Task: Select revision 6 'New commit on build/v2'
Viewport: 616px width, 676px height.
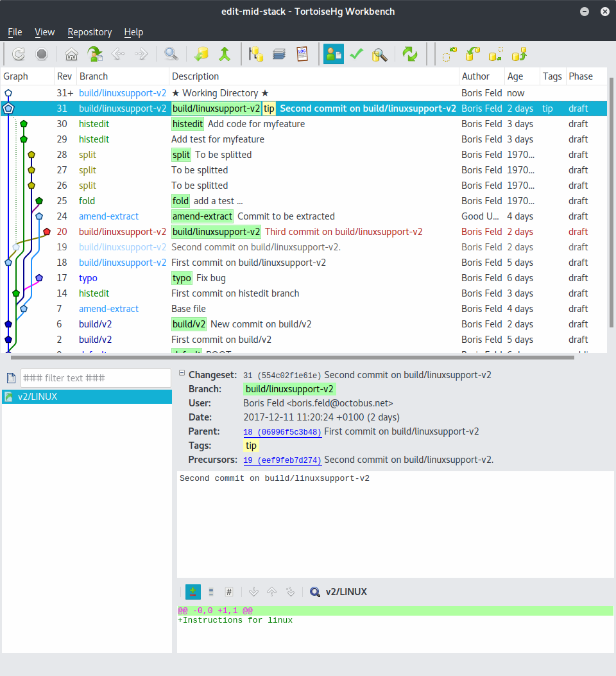Action: [x=304, y=324]
